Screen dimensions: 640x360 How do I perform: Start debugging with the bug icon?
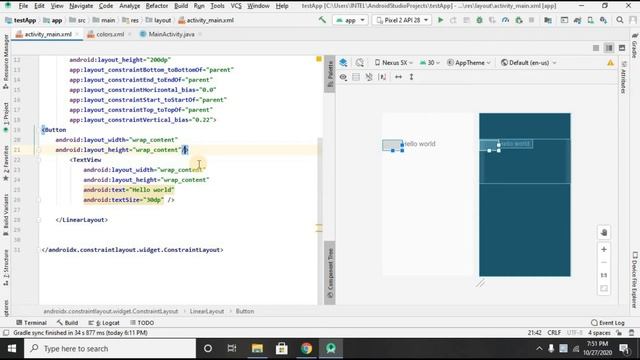tap(479, 20)
